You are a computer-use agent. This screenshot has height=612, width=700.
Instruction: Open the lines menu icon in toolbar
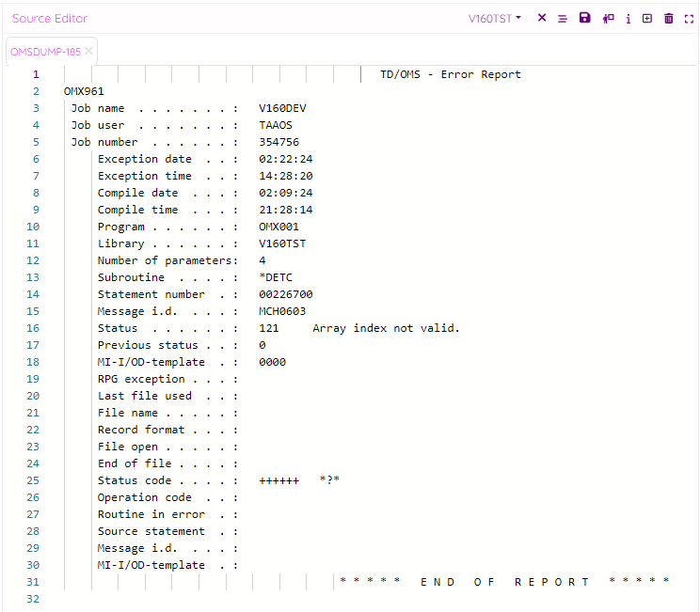(x=563, y=19)
